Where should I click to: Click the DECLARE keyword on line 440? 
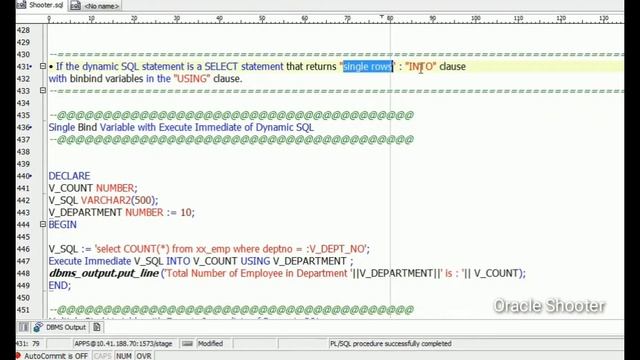pyautogui.click(x=69, y=176)
